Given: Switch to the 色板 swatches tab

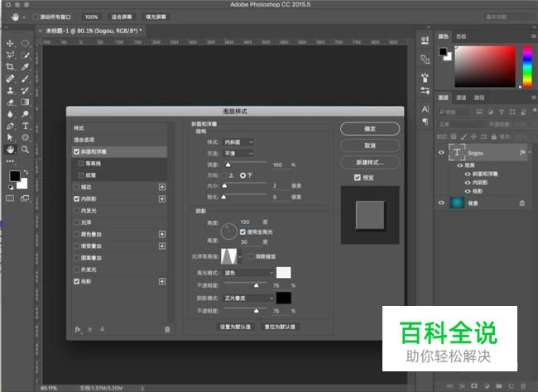Looking at the screenshot, I should (x=461, y=36).
